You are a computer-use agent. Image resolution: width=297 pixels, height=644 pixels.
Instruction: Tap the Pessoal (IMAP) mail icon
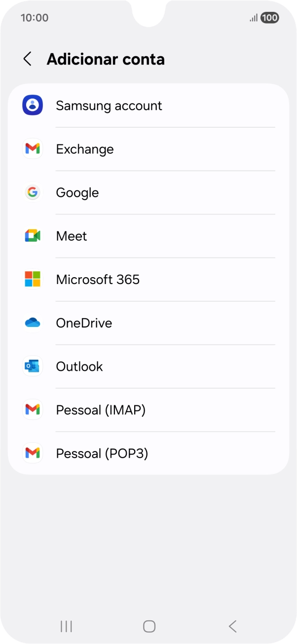(x=33, y=409)
